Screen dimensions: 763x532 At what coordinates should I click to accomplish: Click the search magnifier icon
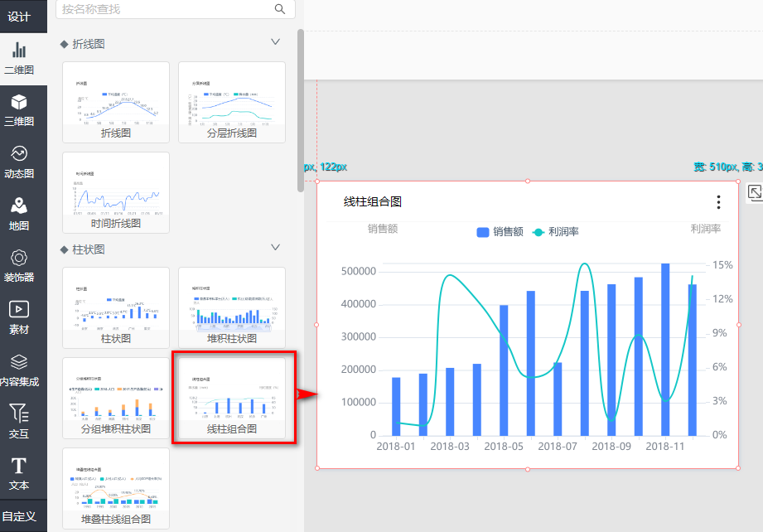click(x=280, y=9)
